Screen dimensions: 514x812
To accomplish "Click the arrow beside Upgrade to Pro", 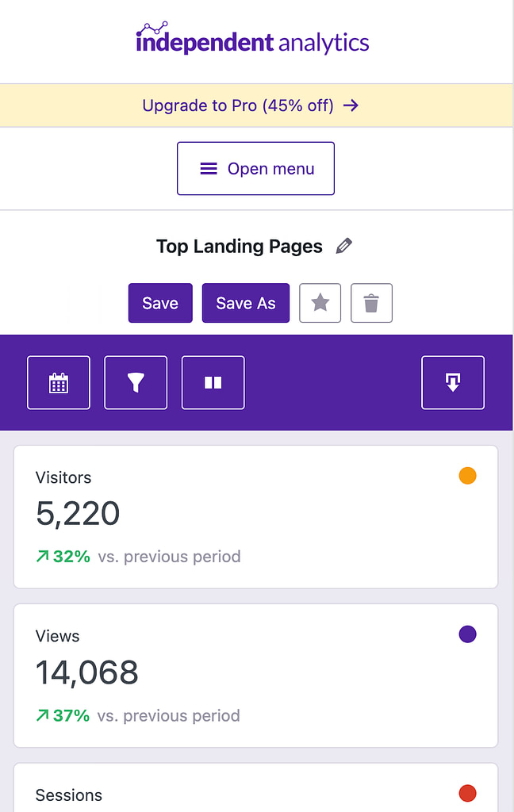I will 351,105.
